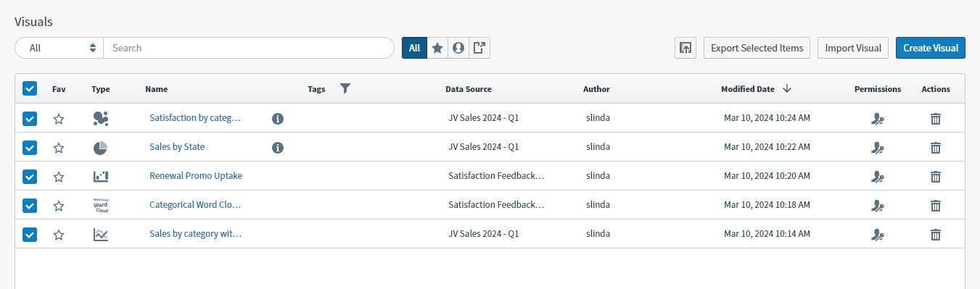980x289 pixels.
Task: Delete the Renewal Promo Uptake visual
Action: (936, 176)
